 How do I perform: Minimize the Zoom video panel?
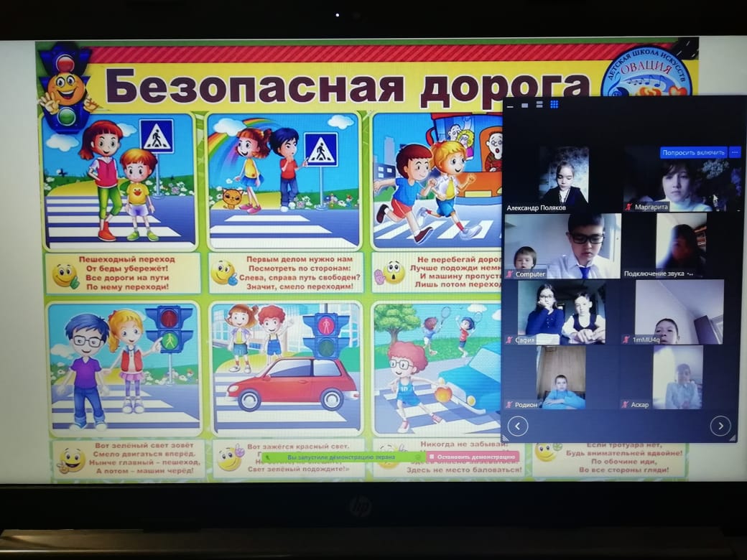click(510, 105)
